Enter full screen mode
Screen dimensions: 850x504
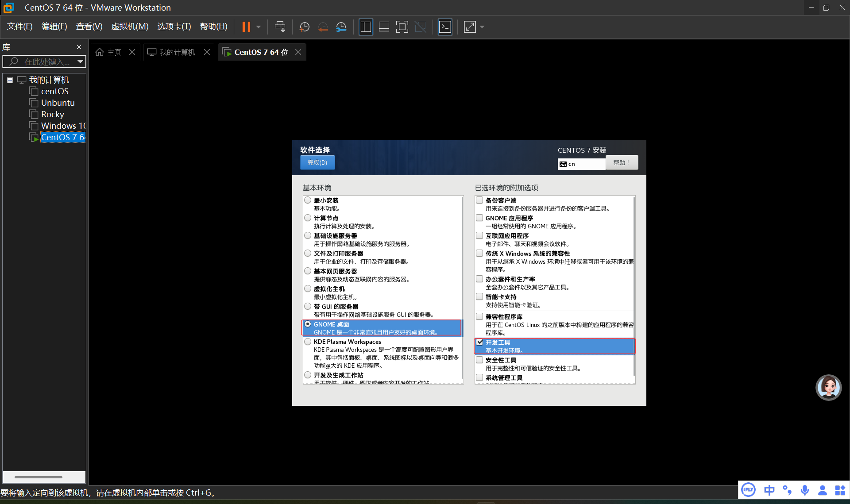(402, 27)
